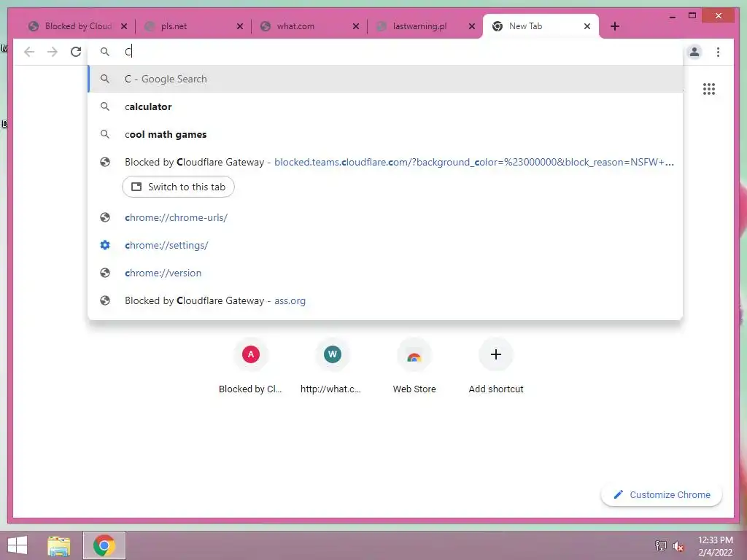Image resolution: width=747 pixels, height=560 pixels.
Task: Close the lastwarning.pl tab
Action: point(472,26)
